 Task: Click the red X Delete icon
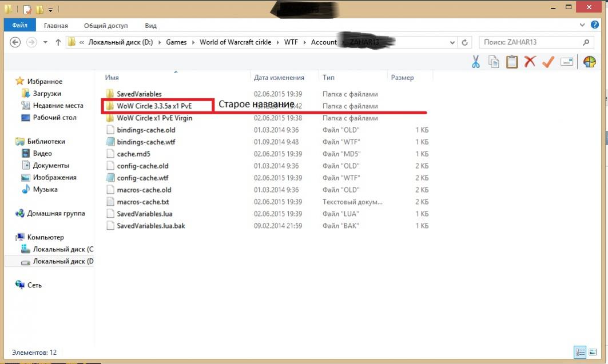pos(530,62)
